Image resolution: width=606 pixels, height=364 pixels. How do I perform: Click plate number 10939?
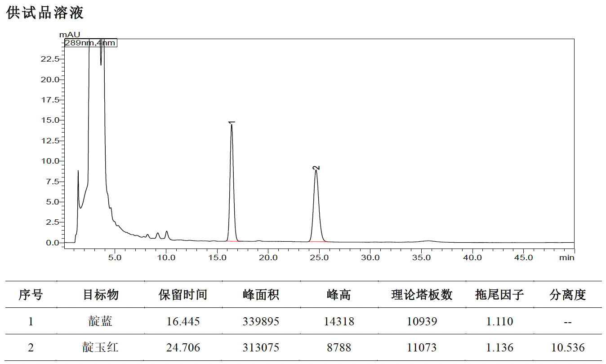pyautogui.click(x=422, y=322)
